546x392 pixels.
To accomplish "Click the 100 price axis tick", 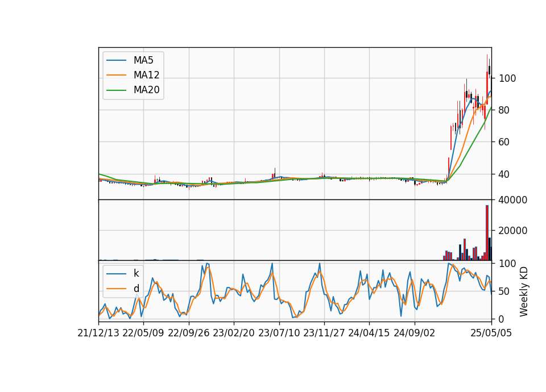I will click(x=507, y=78).
